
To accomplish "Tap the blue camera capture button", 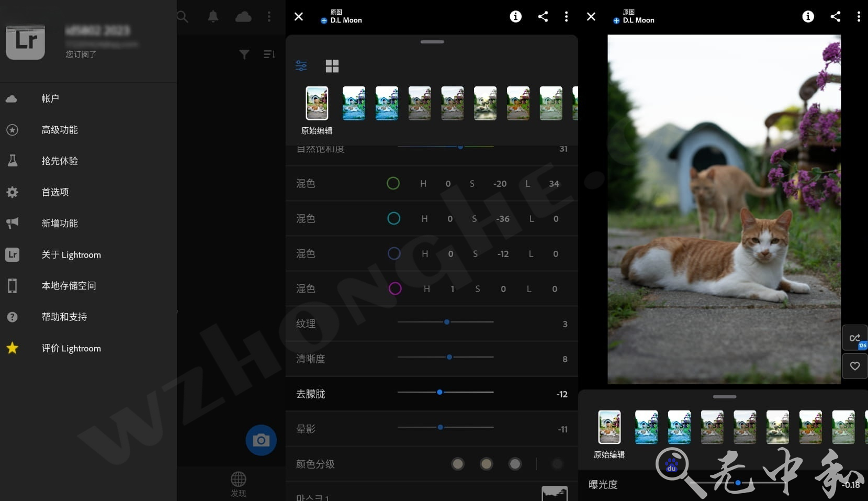I will tap(261, 440).
